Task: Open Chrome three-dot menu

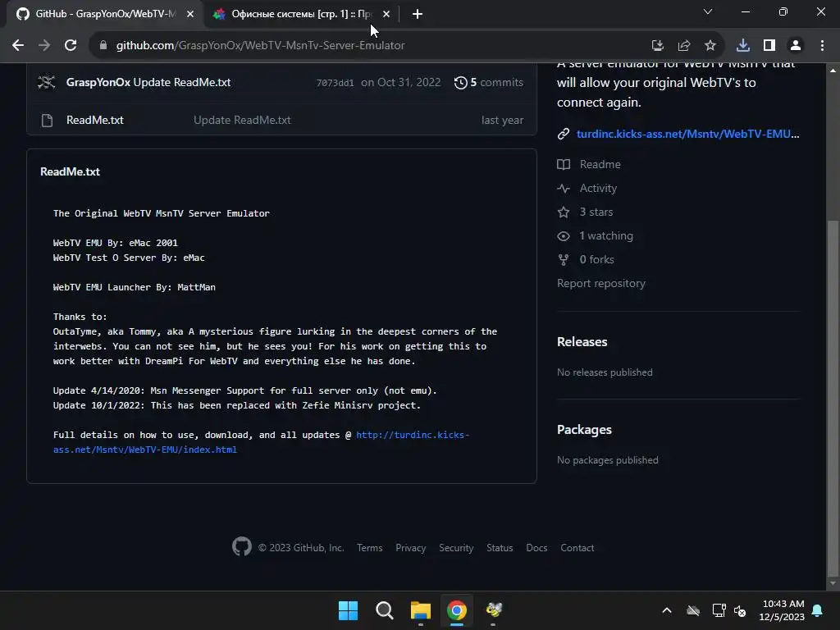Action: (x=822, y=46)
